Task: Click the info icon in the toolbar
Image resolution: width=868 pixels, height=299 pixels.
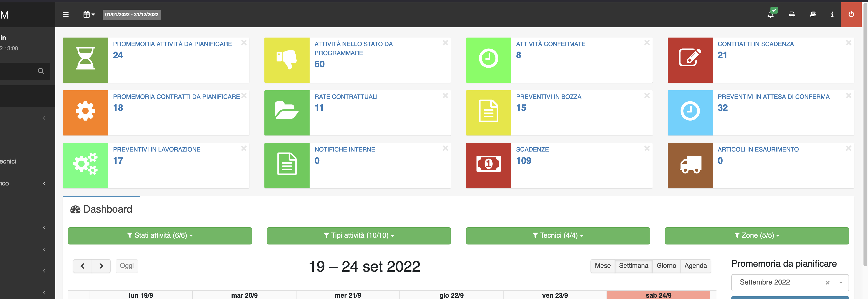Action: (x=832, y=14)
